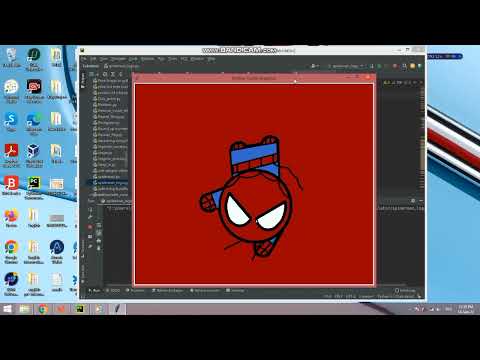Open Skype desktop shortcut
The image size is (480, 360).
tap(11, 122)
